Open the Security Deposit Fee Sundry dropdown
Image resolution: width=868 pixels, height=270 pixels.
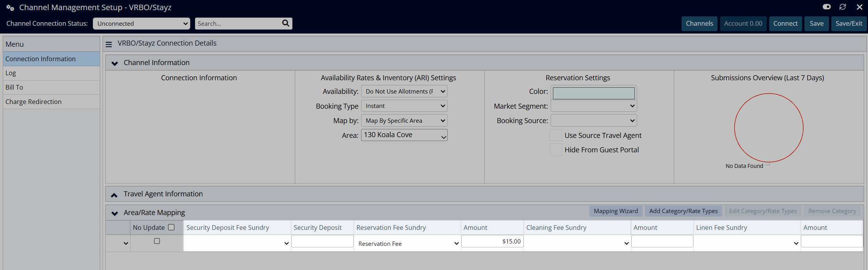coord(237,244)
